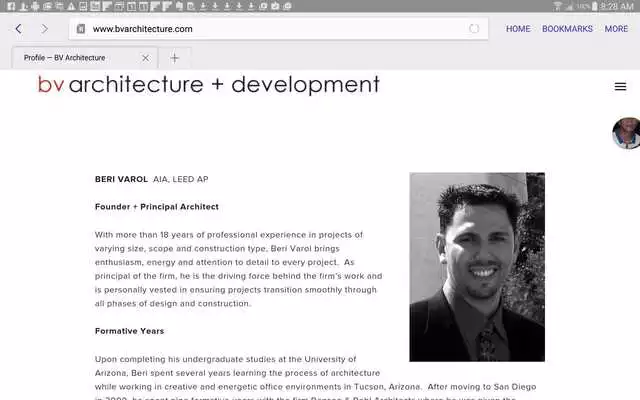Tap the floating profile chat head
Image resolution: width=640 pixels, height=400 pixels.
tap(627, 133)
